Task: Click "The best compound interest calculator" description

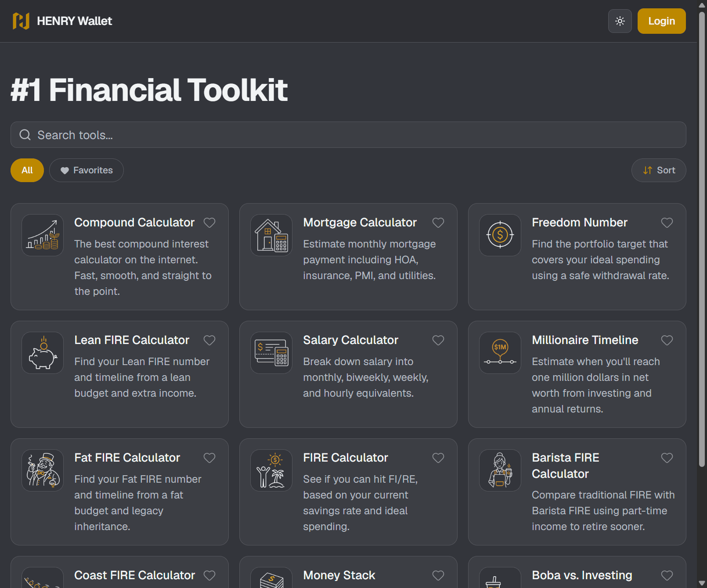Action: point(143,268)
